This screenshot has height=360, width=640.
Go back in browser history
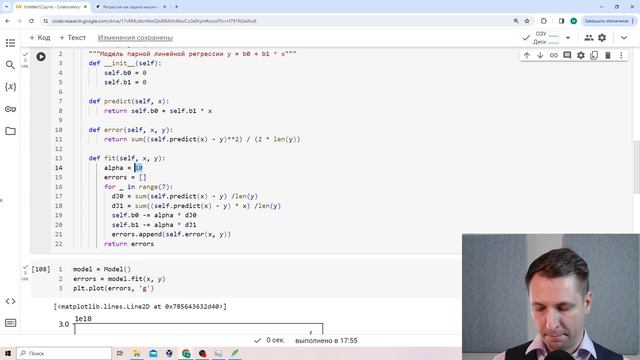click(7, 21)
